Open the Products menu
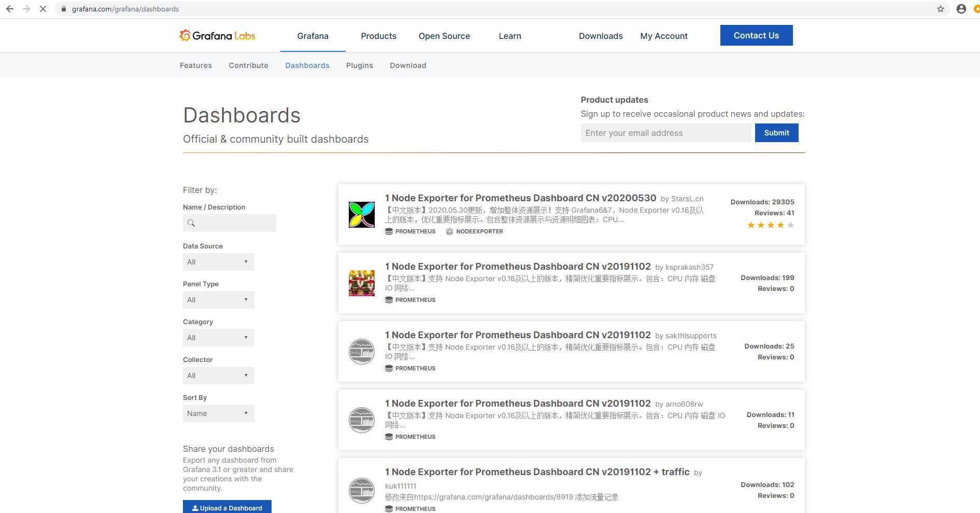This screenshot has width=980, height=513. (x=378, y=36)
